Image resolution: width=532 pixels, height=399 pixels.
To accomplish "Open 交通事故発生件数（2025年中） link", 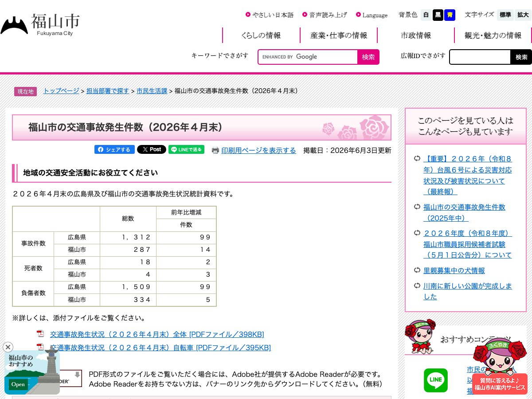I will click(464, 213).
